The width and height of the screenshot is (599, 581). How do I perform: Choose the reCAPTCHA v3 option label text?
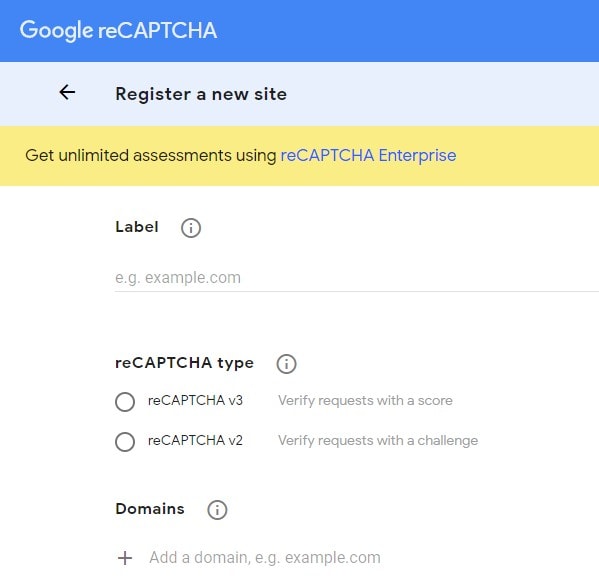coord(195,400)
